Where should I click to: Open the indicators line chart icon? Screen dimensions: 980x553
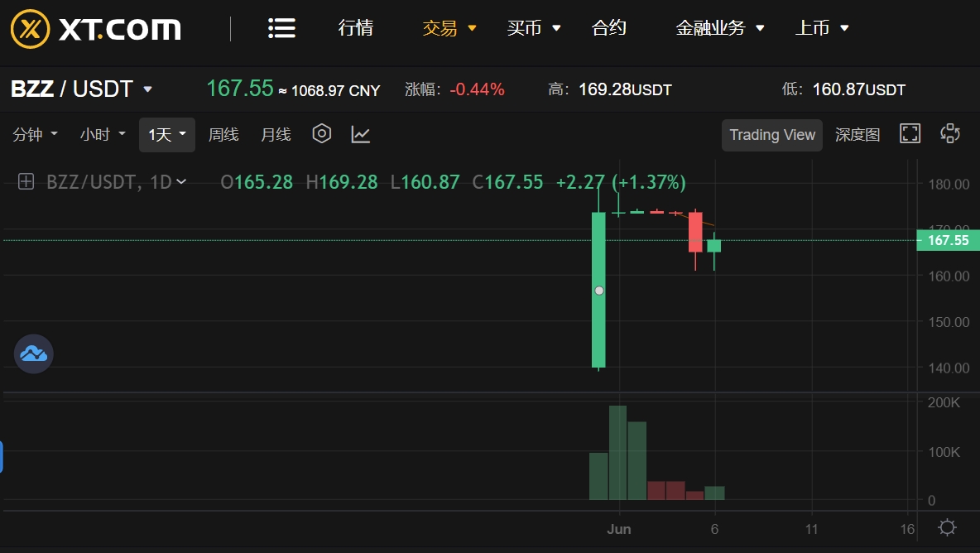pyautogui.click(x=361, y=134)
